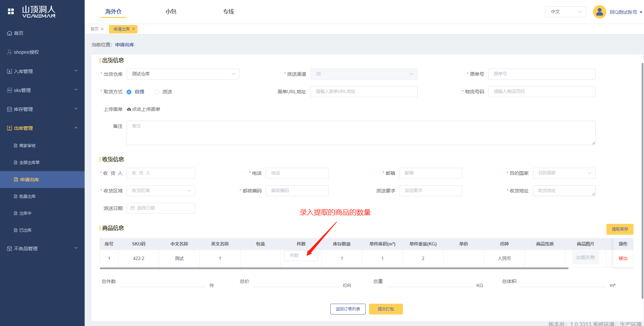Click the horizontal scrollbar under product table
Image resolution: width=644 pixels, height=326 pixels.
(x=334, y=268)
